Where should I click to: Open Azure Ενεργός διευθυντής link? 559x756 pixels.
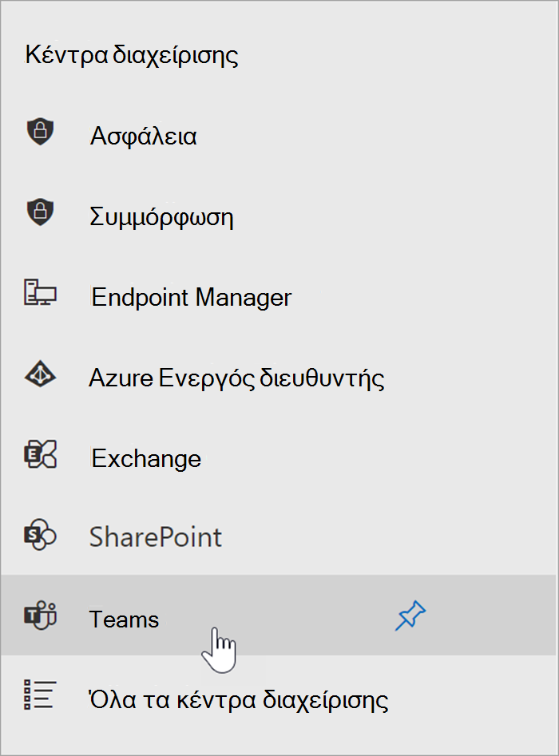(x=237, y=378)
